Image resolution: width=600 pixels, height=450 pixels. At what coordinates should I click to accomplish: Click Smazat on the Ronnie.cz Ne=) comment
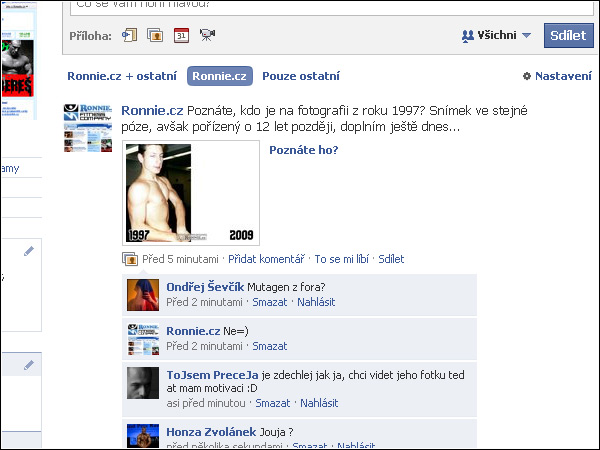pyautogui.click(x=270, y=346)
